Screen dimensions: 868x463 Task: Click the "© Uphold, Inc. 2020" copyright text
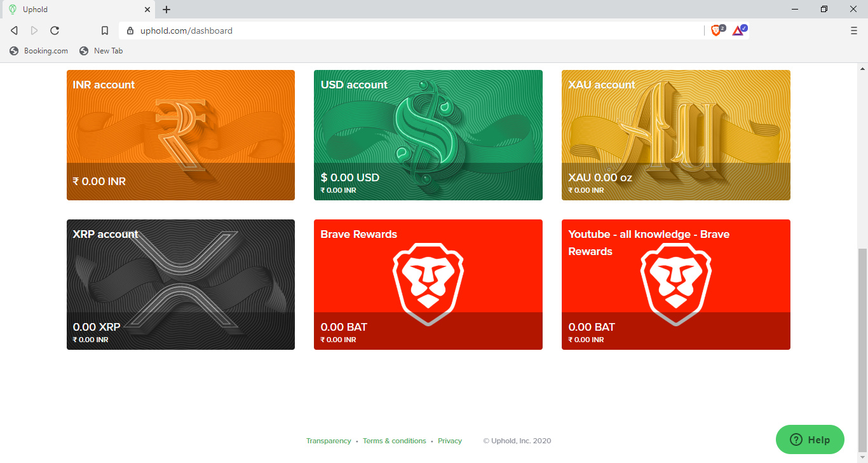click(517, 441)
